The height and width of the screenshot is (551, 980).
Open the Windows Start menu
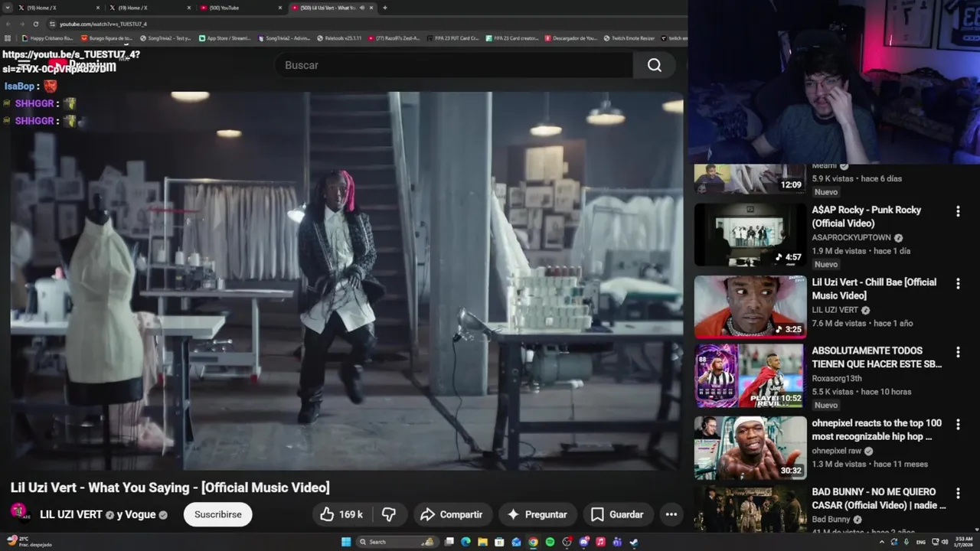pos(345,542)
